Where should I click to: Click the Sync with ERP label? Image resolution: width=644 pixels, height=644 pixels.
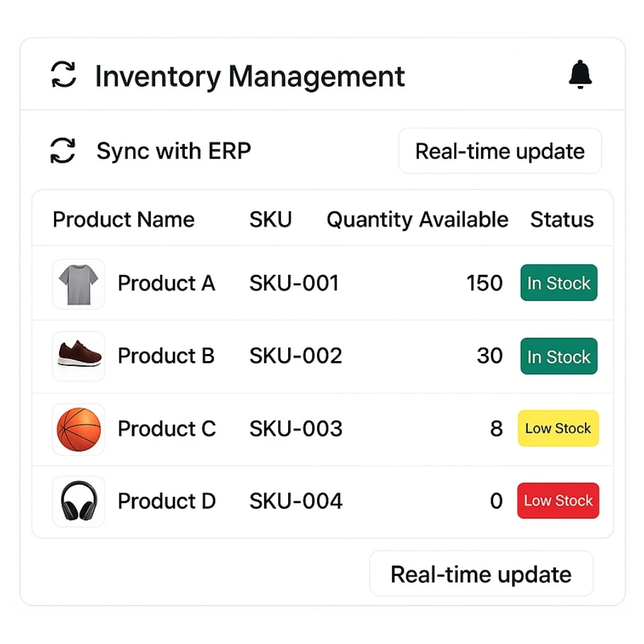click(174, 151)
